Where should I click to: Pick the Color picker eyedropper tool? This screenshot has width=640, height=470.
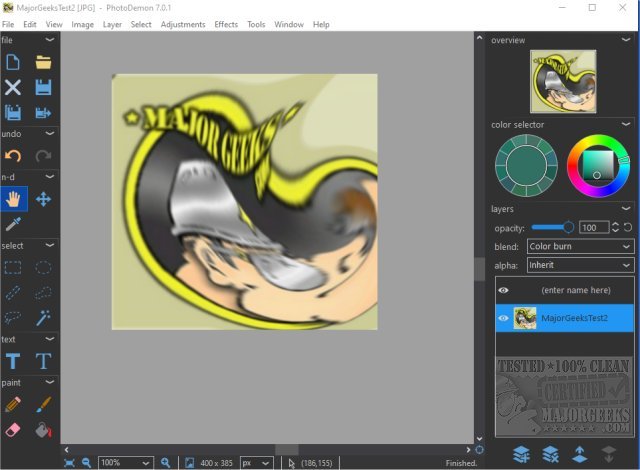pos(13,225)
